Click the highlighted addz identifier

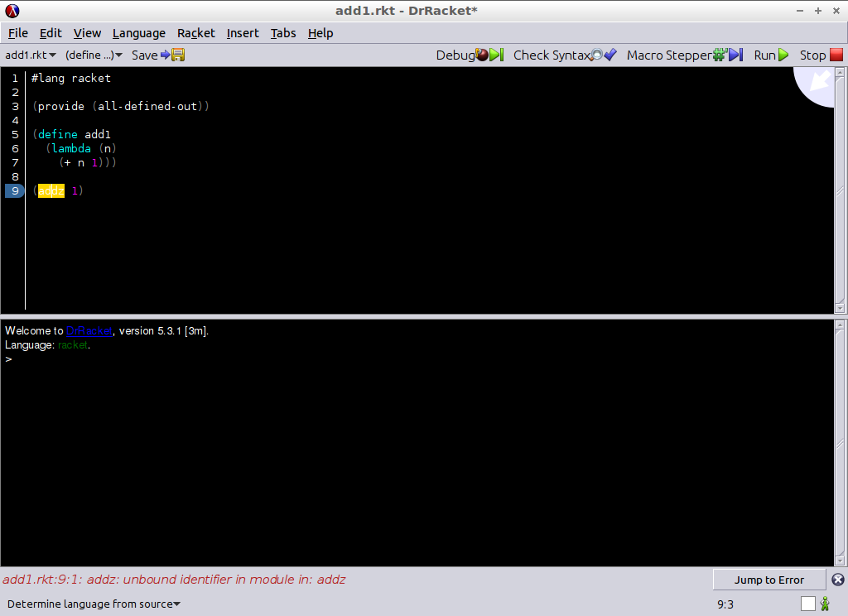pos(51,190)
